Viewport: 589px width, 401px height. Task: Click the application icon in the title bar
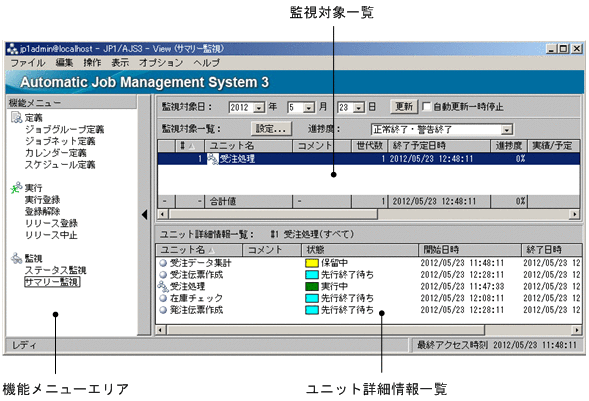13,49
